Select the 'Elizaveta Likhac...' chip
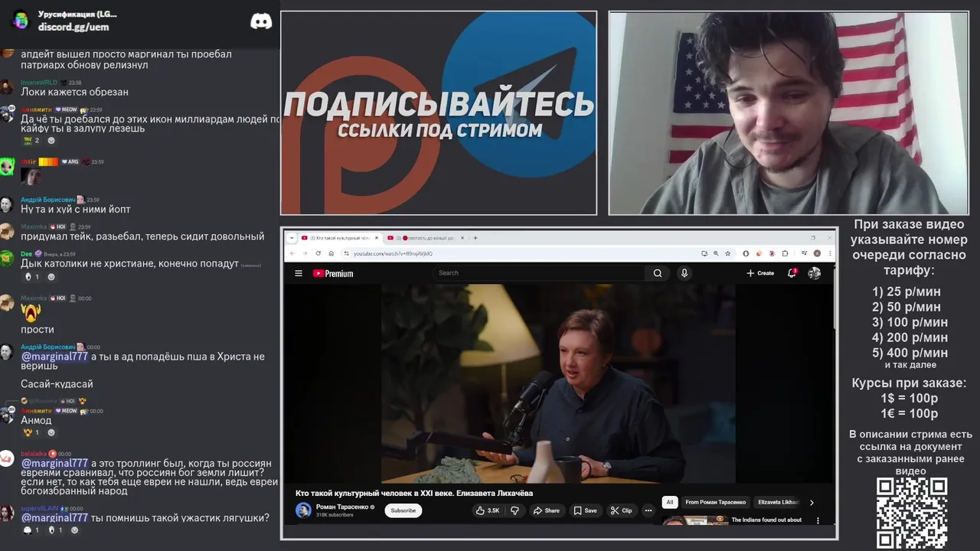This screenshot has width=980, height=551. 778,503
